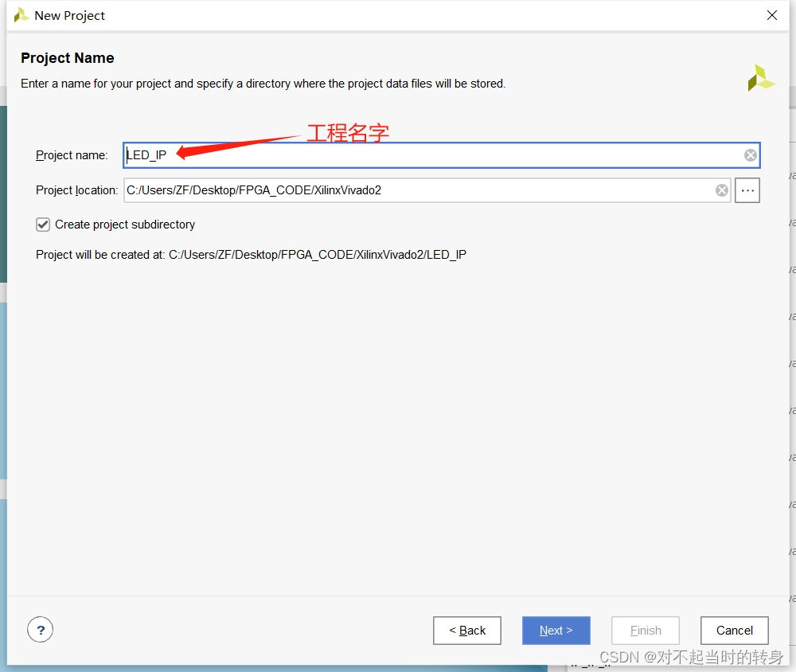Open help with the question mark button

(40, 630)
